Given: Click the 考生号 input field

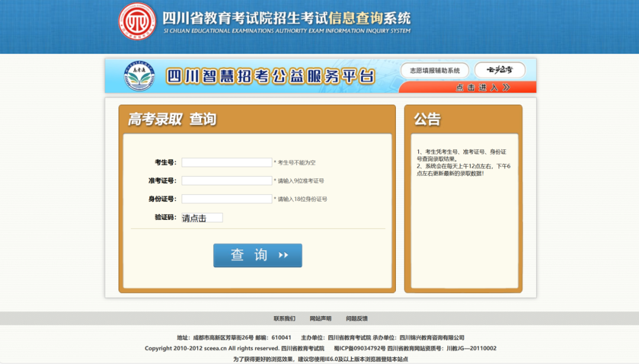Looking at the screenshot, I should [227, 162].
